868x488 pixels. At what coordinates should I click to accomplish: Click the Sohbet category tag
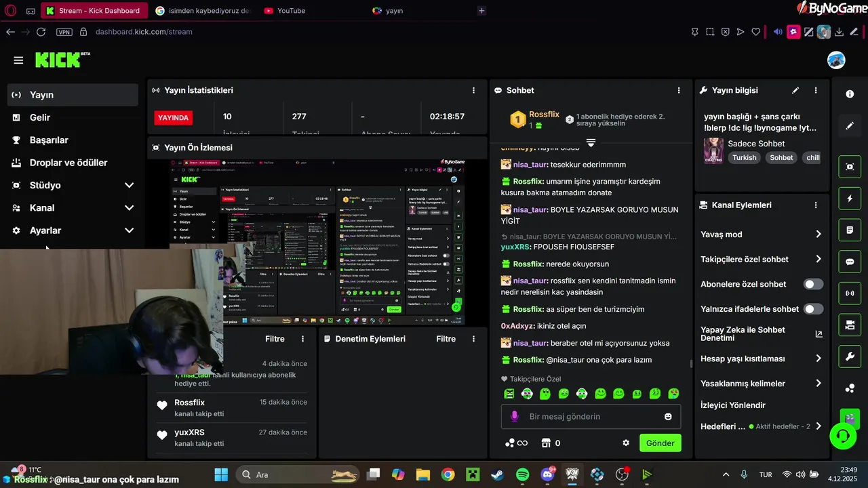coord(781,157)
